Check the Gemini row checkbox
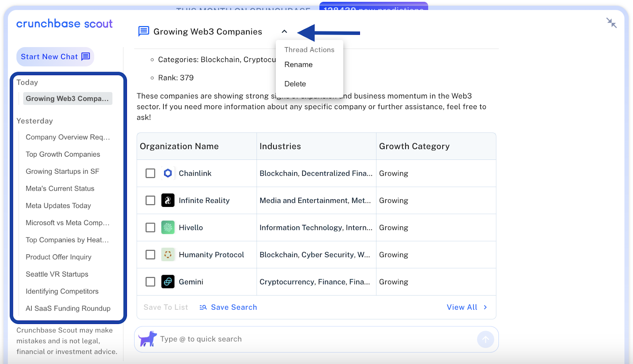 coord(150,282)
